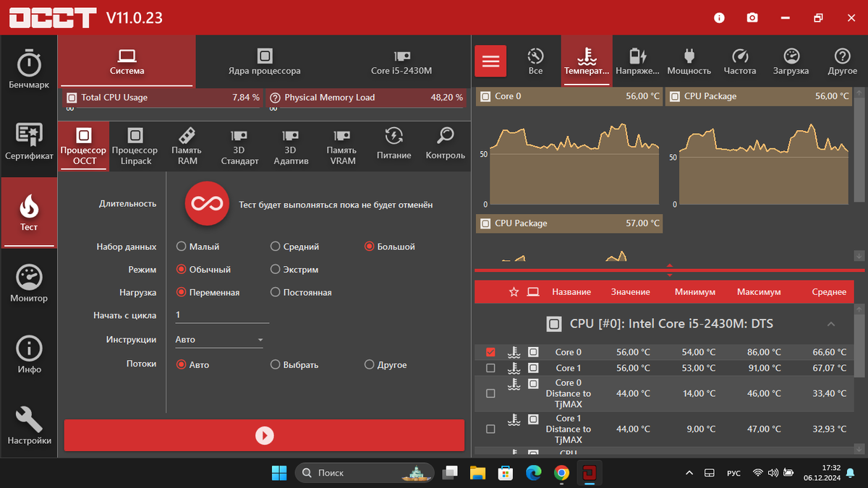Click the info icon in title bar
Viewport: 868px width, 488px height.
pyautogui.click(x=719, y=17)
